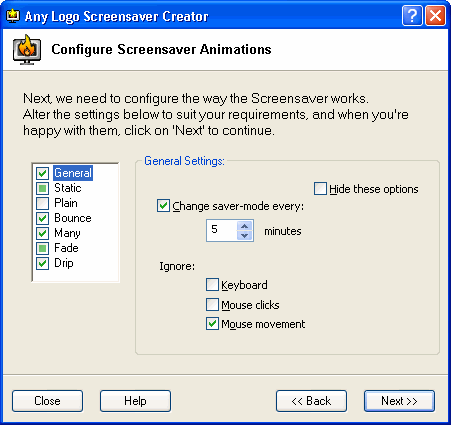Uncheck the Drip animation checkbox

43,263
